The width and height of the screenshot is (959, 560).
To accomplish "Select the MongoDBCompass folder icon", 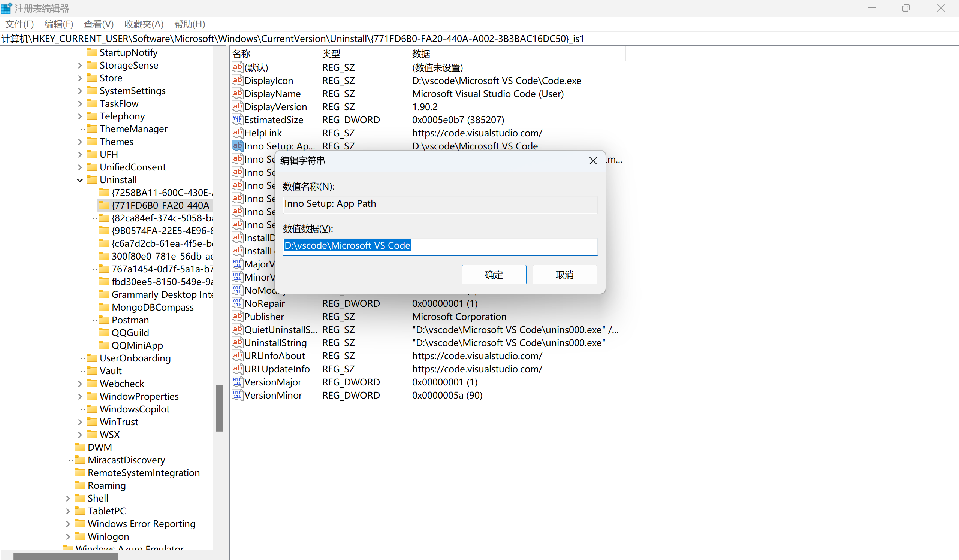I will pyautogui.click(x=103, y=307).
